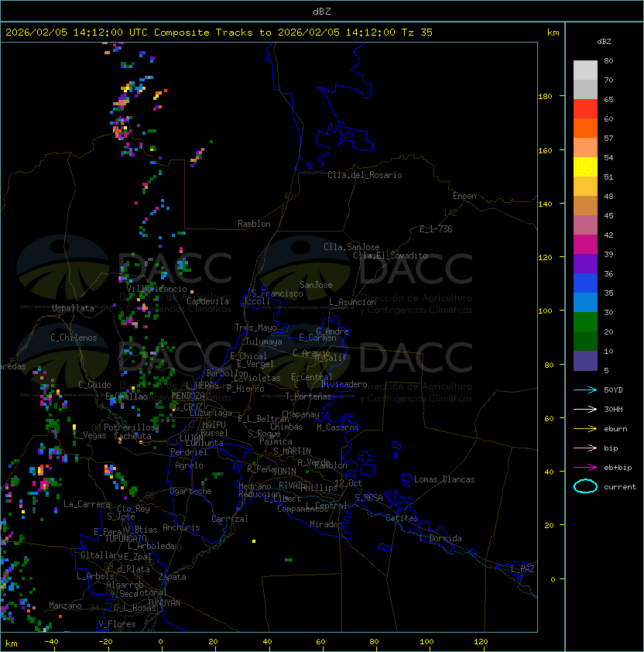Click the S_MARTIN label
The height and width of the screenshot is (652, 644).
(292, 451)
